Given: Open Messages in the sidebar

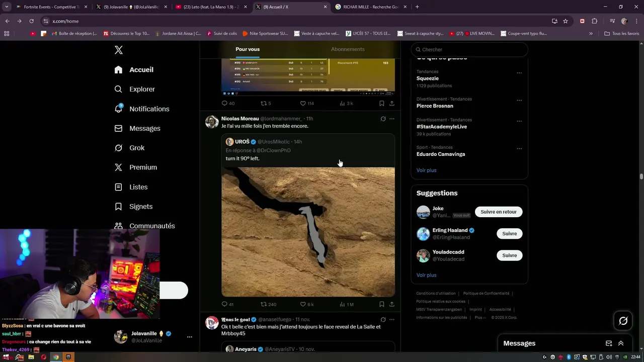Looking at the screenshot, I should 137,128.
